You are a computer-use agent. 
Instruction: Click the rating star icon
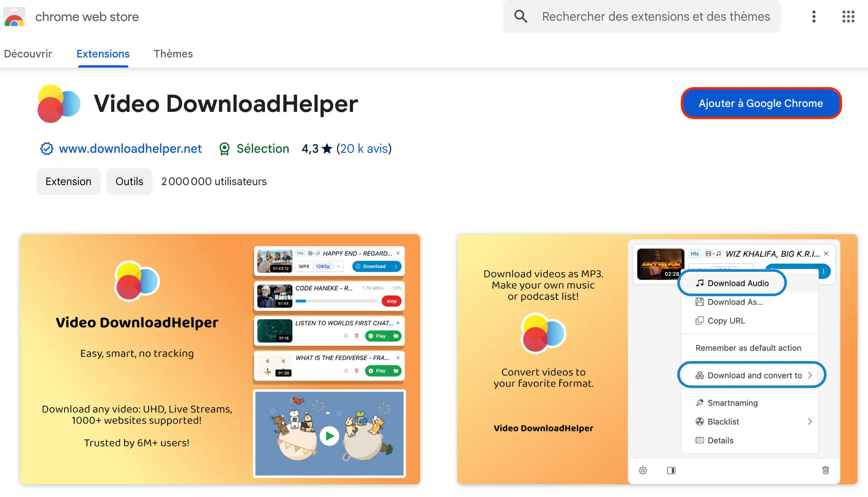(327, 149)
